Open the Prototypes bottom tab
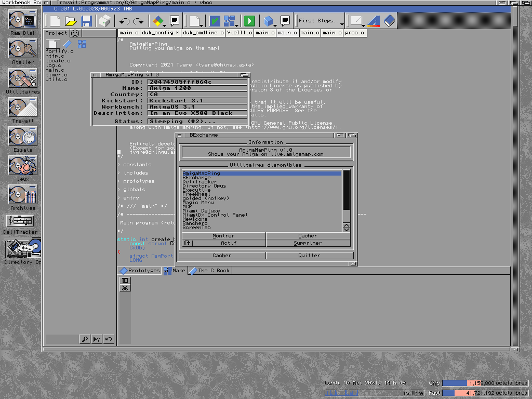Viewport: 532px width, 399px height. point(139,270)
